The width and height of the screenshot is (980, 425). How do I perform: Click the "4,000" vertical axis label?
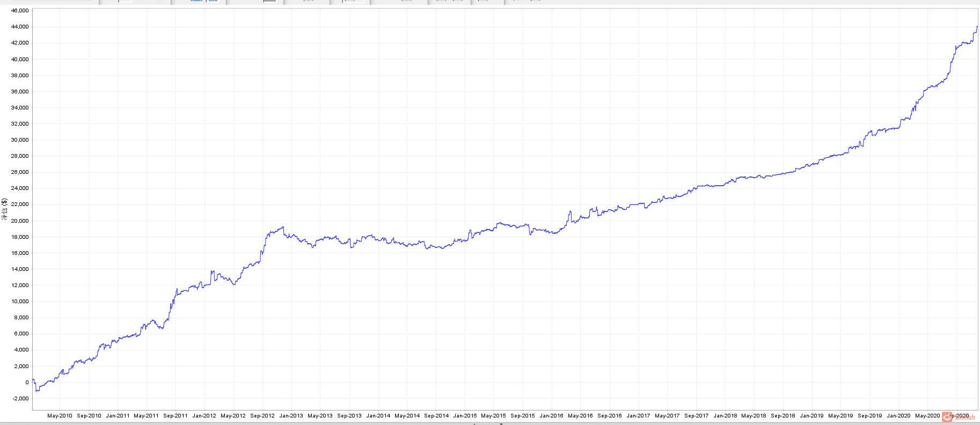point(21,350)
